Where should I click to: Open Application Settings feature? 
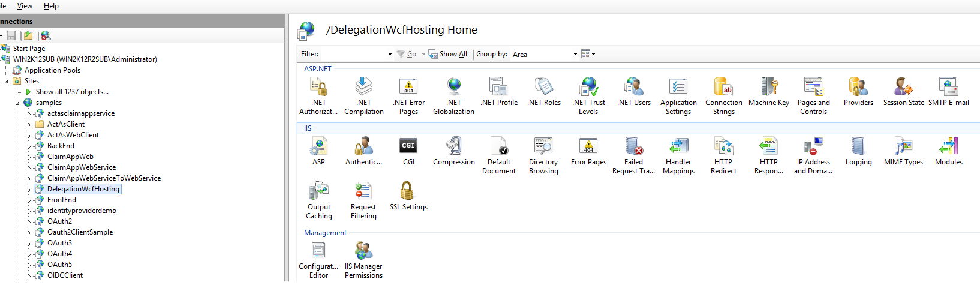click(678, 95)
